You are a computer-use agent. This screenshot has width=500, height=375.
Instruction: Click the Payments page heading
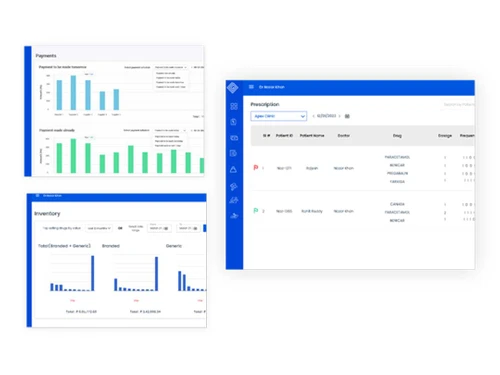pos(46,56)
